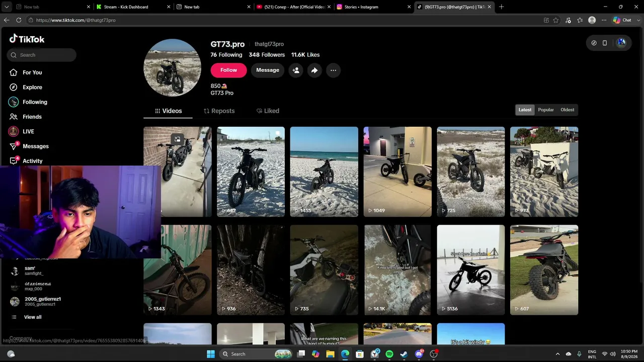
Task: Open the video with 1455 views
Action: 324,171
